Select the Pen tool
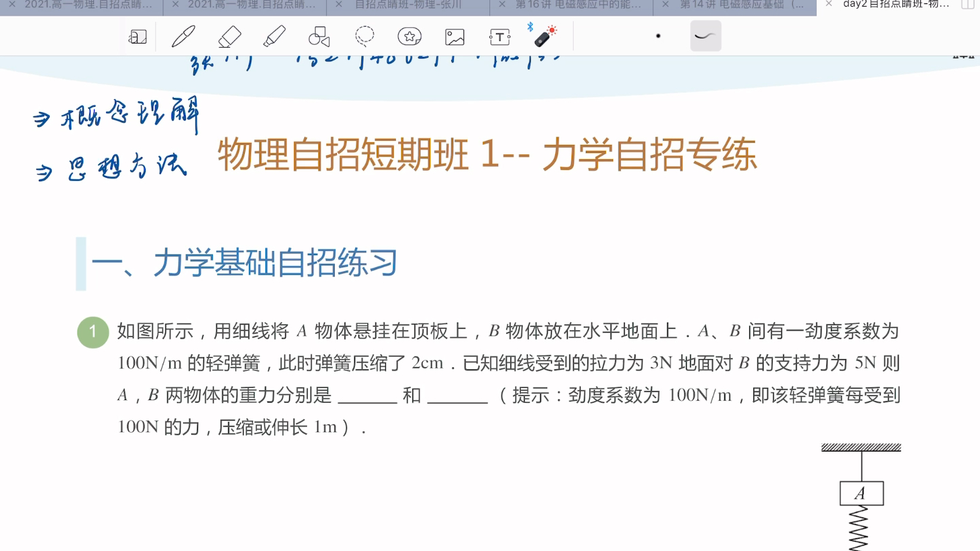This screenshot has height=551, width=980. pyautogui.click(x=184, y=36)
